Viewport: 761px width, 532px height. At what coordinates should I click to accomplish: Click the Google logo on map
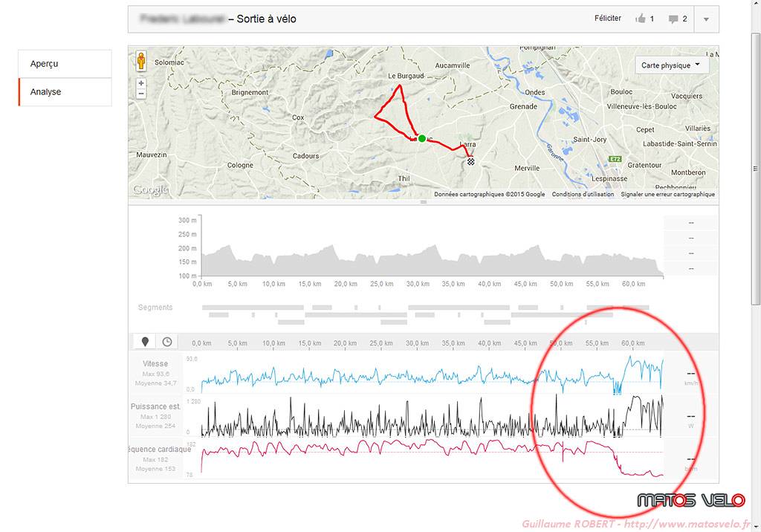pos(150,189)
